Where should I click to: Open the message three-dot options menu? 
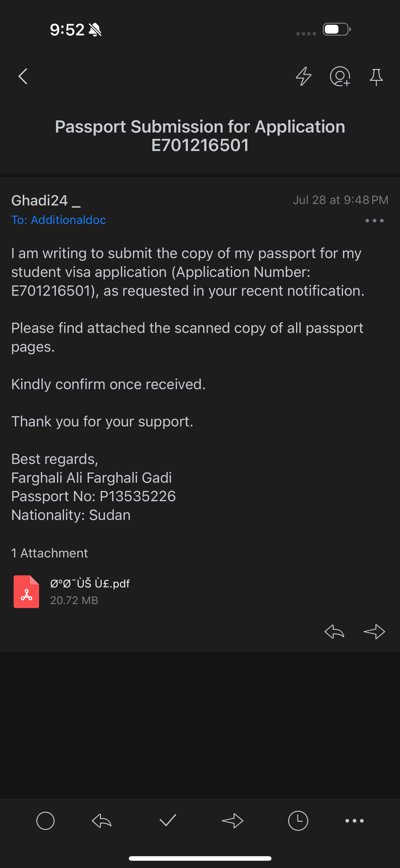coord(374,221)
